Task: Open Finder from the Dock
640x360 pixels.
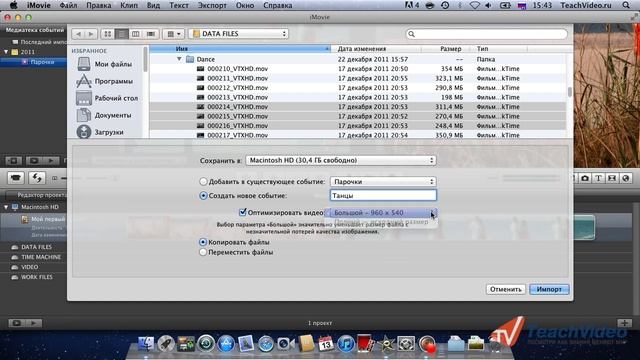Action: click(x=146, y=344)
